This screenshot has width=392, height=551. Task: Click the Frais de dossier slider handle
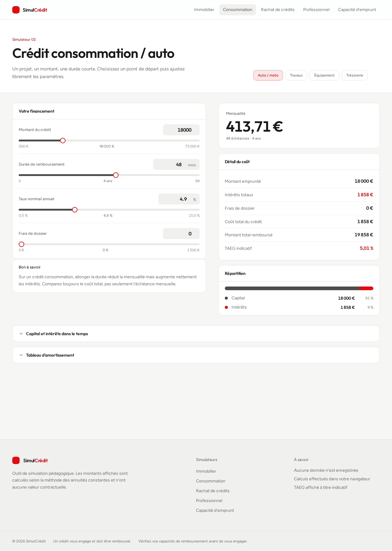click(21, 244)
